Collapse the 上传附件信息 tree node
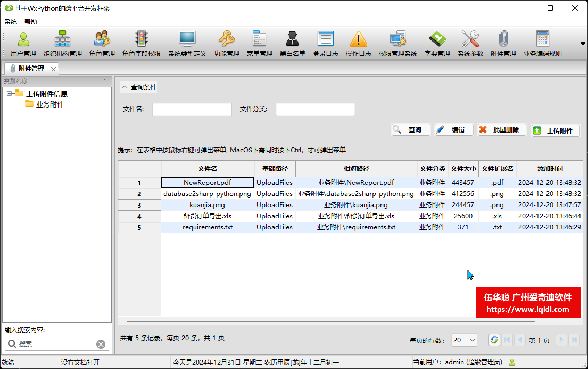The image size is (588, 369). click(9, 93)
